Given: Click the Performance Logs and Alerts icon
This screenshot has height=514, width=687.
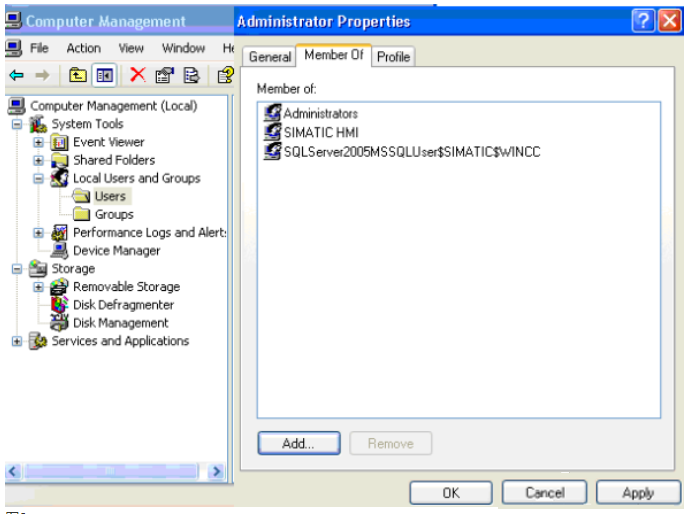Looking at the screenshot, I should coord(59,233).
